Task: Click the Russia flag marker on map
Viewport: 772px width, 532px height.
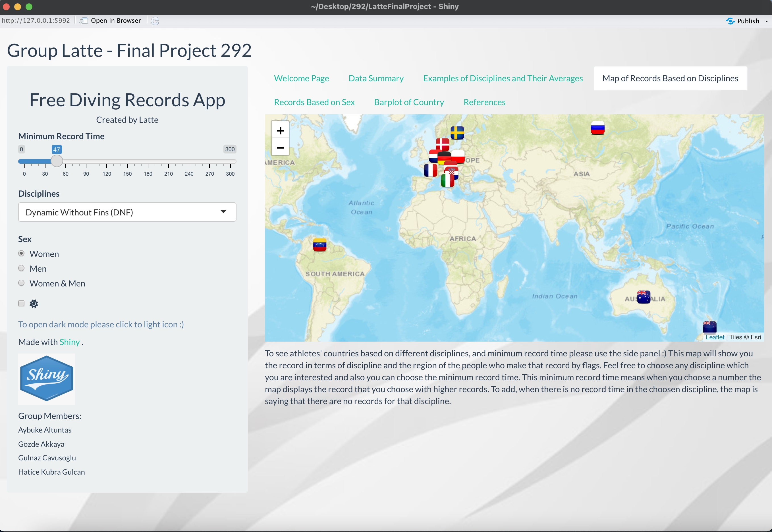Action: [x=597, y=128]
